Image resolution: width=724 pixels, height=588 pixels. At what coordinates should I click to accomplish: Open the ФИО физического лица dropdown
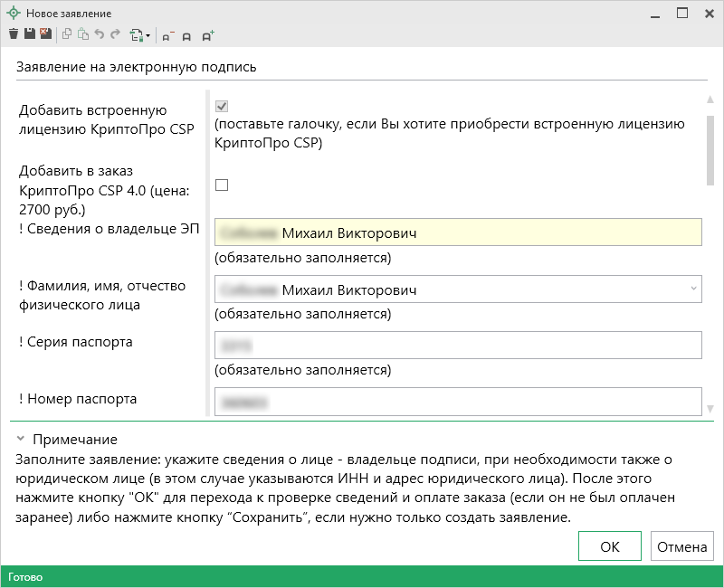point(693,289)
